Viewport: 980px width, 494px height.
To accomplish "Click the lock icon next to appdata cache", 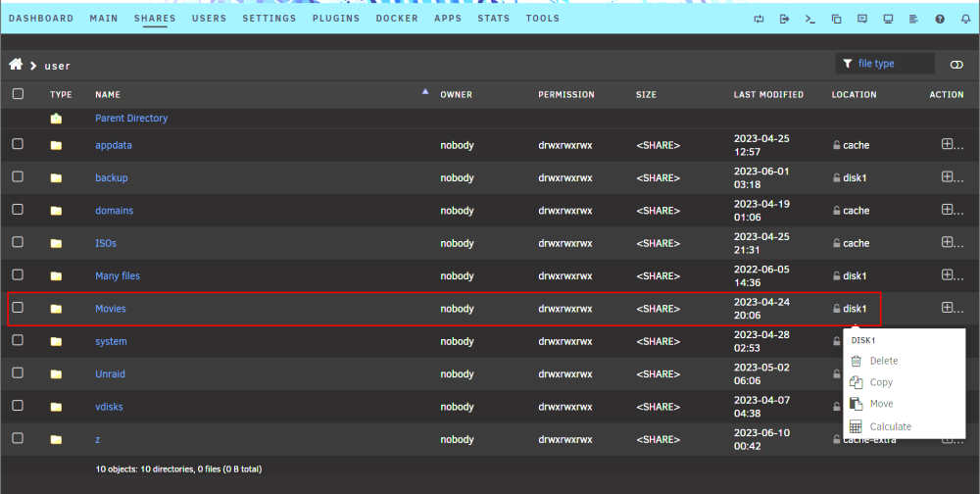I will 836,145.
